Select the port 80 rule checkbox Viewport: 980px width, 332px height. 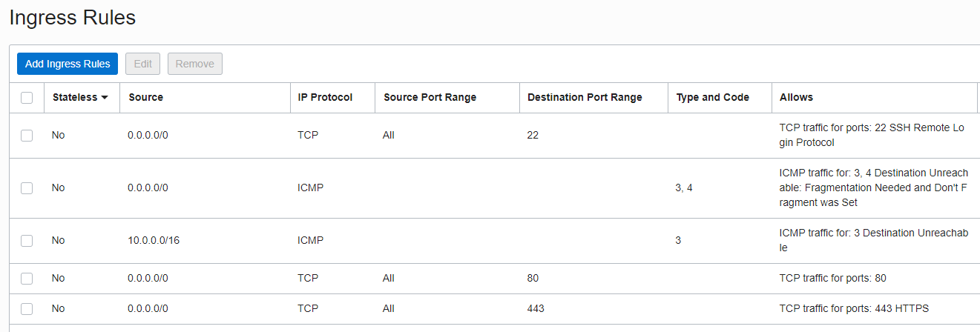pos(27,279)
